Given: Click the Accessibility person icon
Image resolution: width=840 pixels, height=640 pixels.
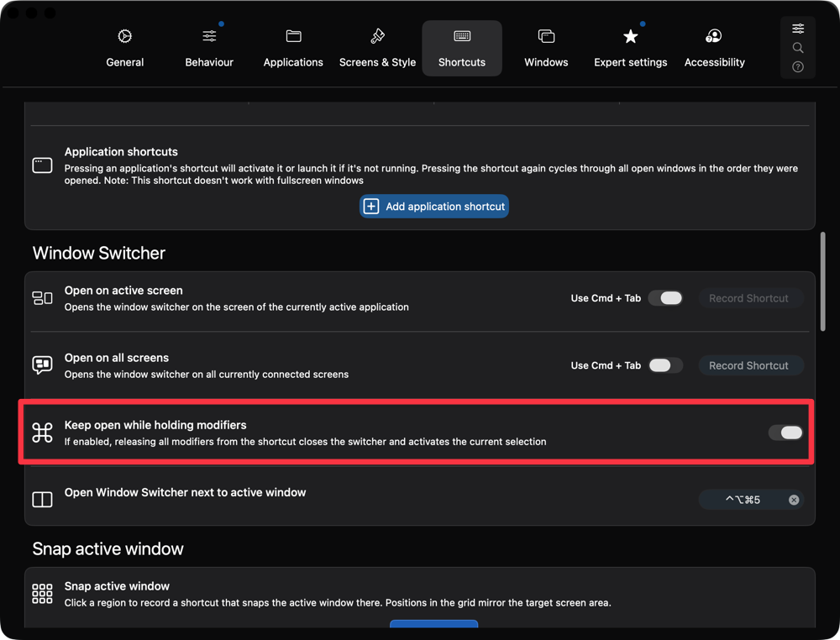Looking at the screenshot, I should pyautogui.click(x=713, y=36).
